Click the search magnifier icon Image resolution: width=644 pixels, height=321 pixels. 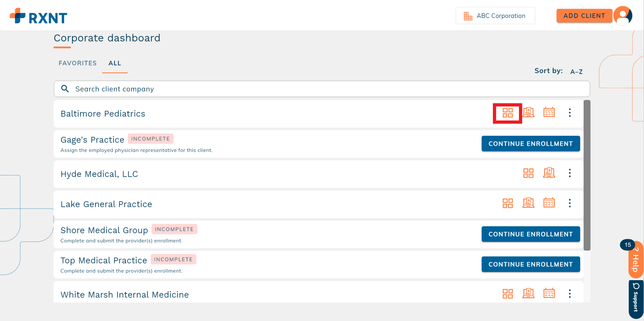tap(65, 89)
